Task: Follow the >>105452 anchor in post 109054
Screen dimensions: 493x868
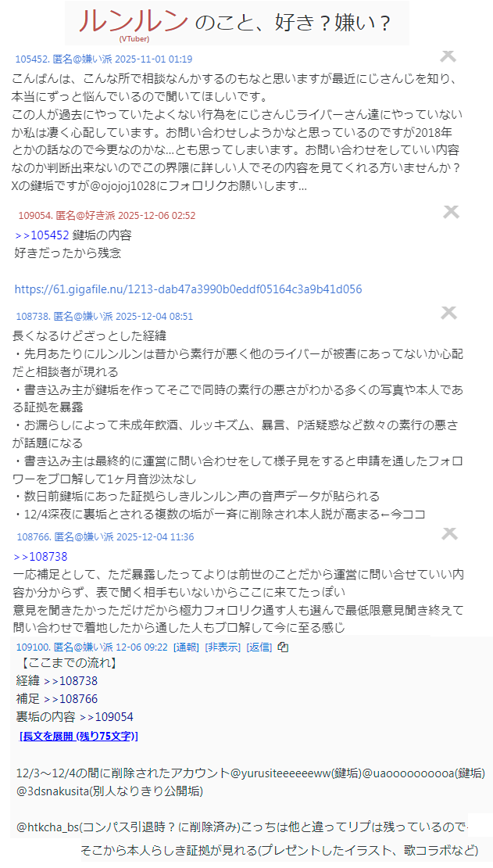Action: (42, 235)
